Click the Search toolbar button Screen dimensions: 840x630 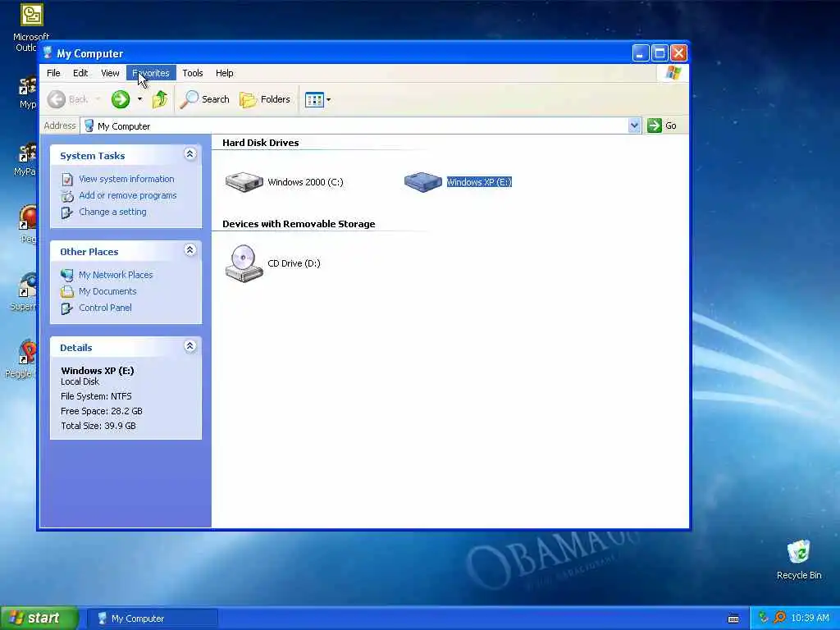coord(204,99)
